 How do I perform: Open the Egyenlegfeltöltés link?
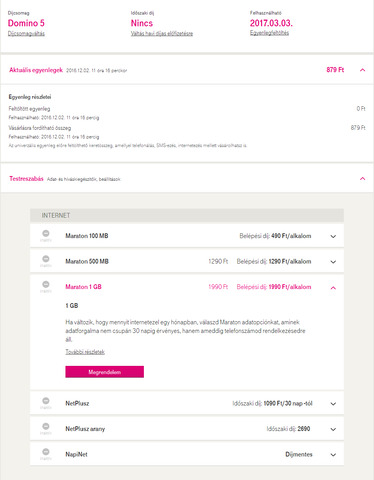tap(269, 33)
